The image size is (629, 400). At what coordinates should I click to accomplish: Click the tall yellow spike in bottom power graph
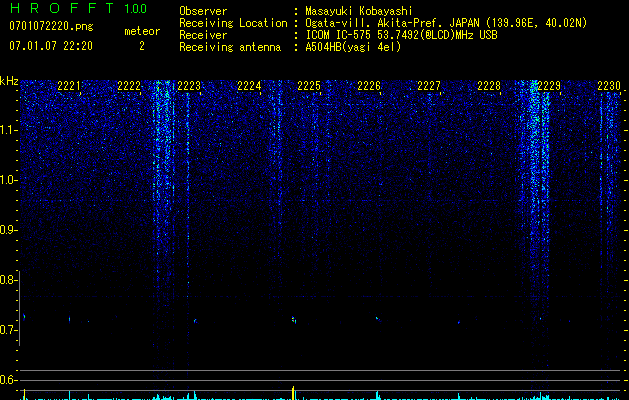[293, 393]
